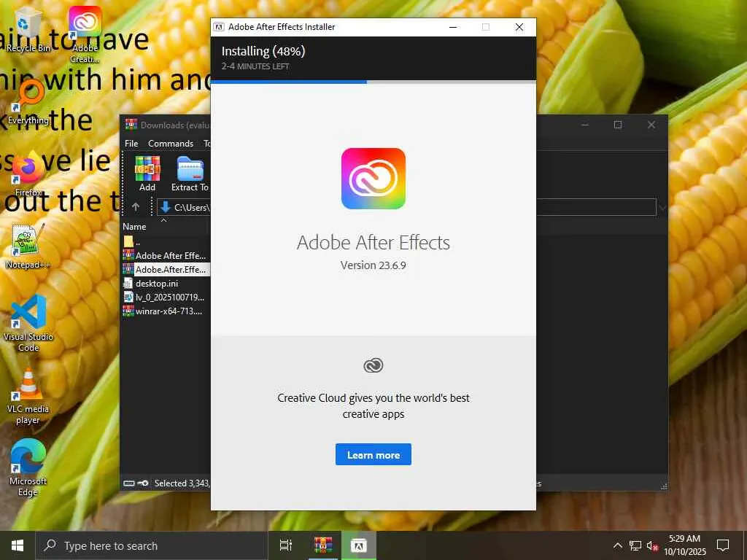
Task: Open VLC media player desktop shortcut
Action: pos(28,395)
